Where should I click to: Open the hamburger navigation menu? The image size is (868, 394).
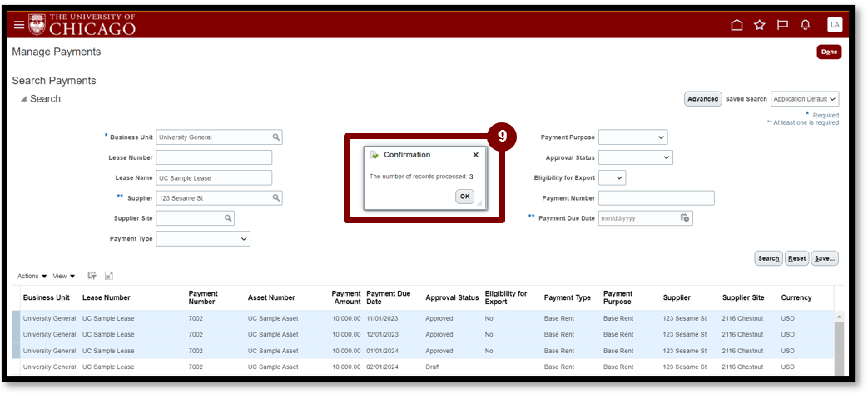point(19,25)
